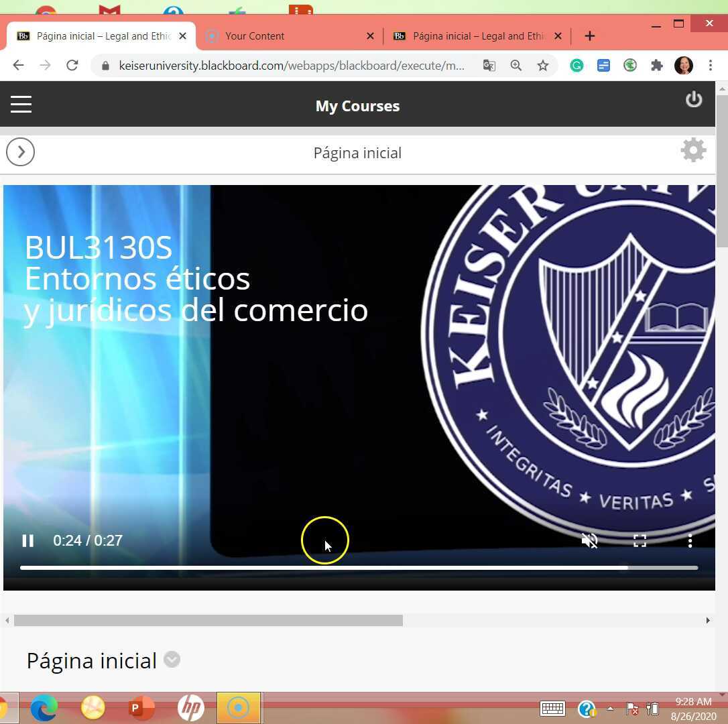Reload the Blackboard page

[x=72, y=65]
